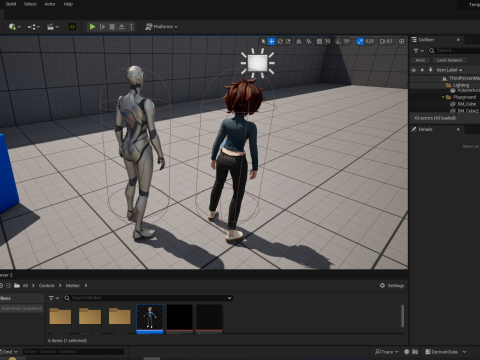Switch to the Details tab
Viewport: 480px width, 360px height.
[x=425, y=129]
